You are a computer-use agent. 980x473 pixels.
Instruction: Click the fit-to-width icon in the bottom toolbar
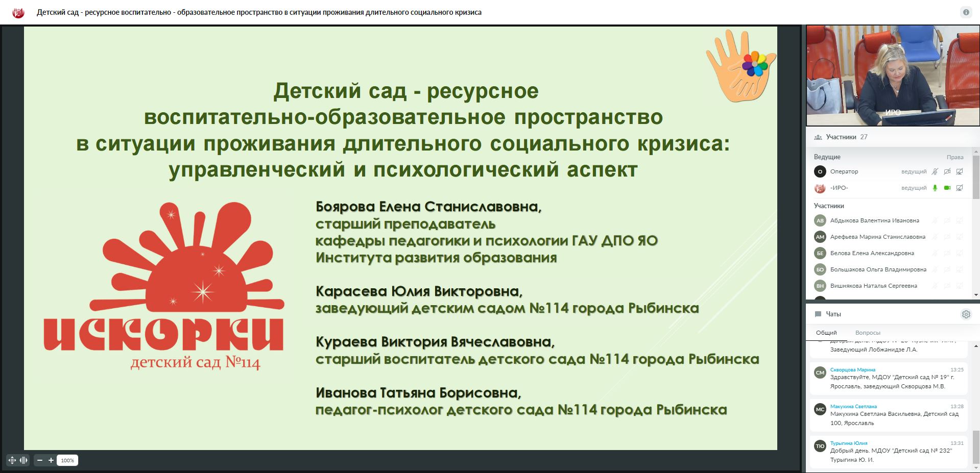click(x=23, y=460)
